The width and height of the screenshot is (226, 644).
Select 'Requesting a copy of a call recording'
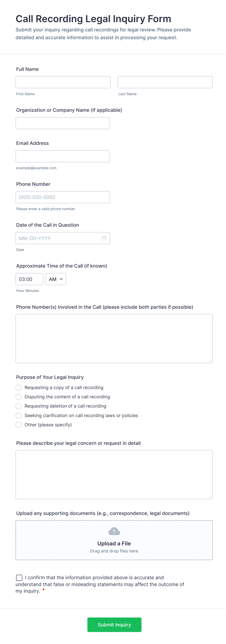[19, 388]
